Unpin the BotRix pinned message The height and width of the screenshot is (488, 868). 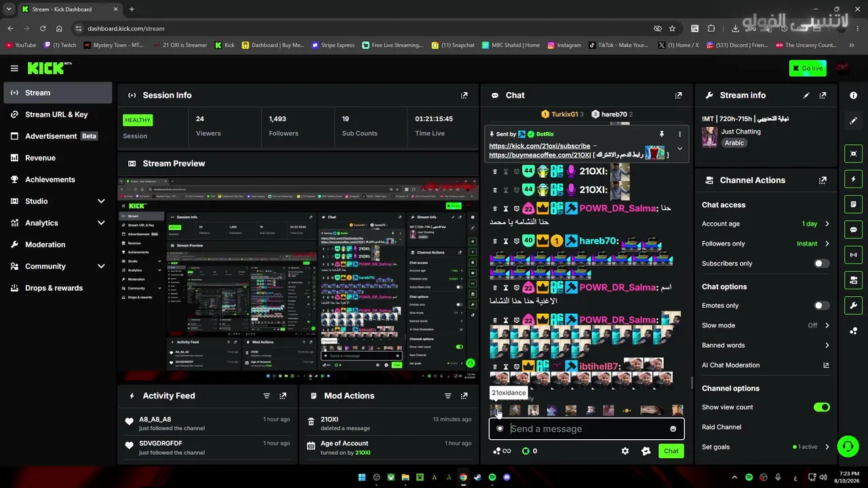coord(662,134)
